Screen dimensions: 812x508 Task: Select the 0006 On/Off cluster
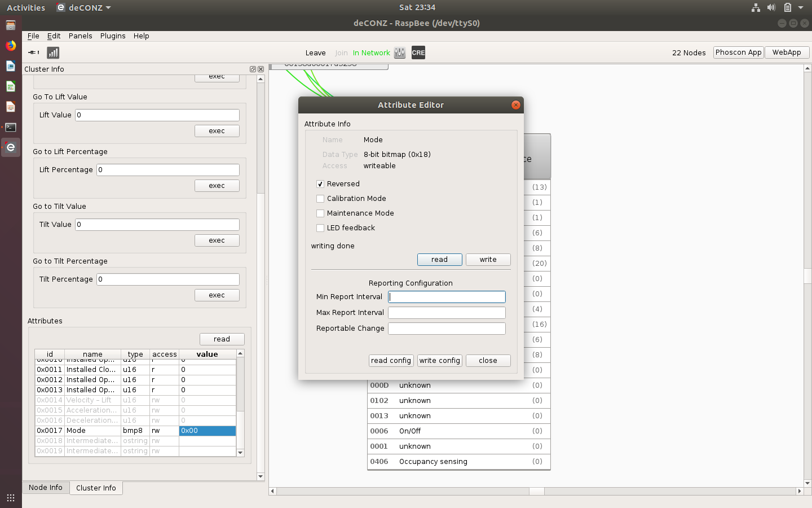click(458, 431)
